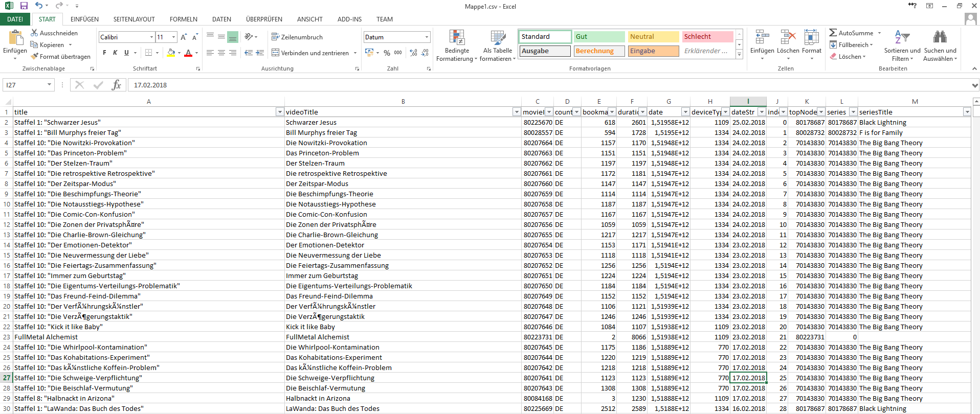Image resolution: width=980 pixels, height=414 pixels.
Task: Open the DATEI menu
Action: [x=15, y=19]
